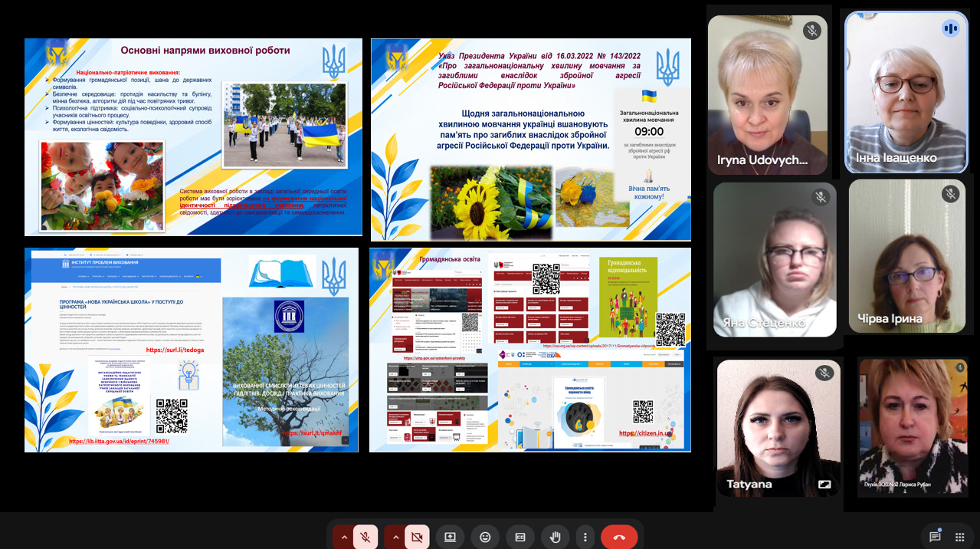Select Tatyana's video tile
Image resolution: width=980 pixels, height=549 pixels.
778,429
